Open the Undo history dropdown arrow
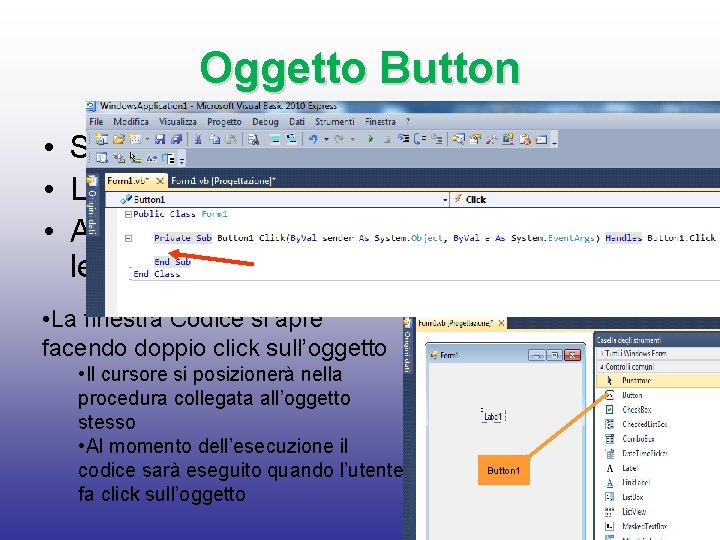 [x=326, y=139]
